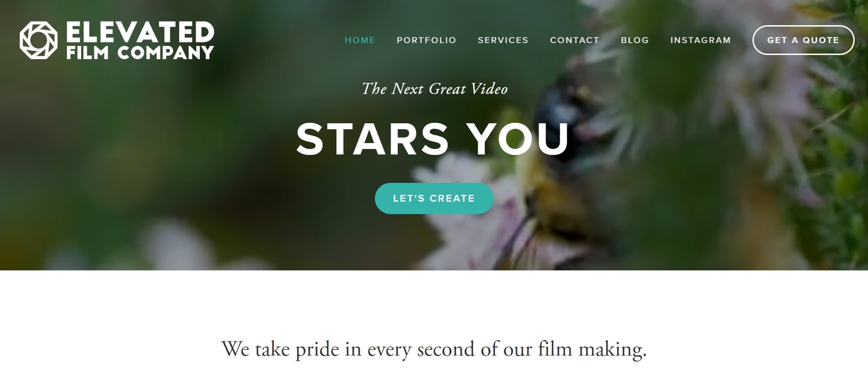This screenshot has width=868, height=374.
Task: Open the Services menu item
Action: tap(503, 40)
